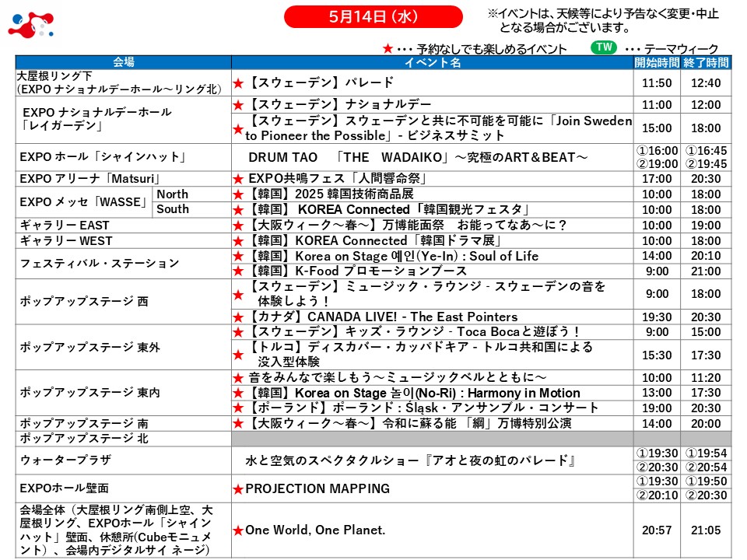Click the star beside CANADA LIVE! The East Pointers
The height and width of the screenshot is (560, 747).
[x=239, y=317]
